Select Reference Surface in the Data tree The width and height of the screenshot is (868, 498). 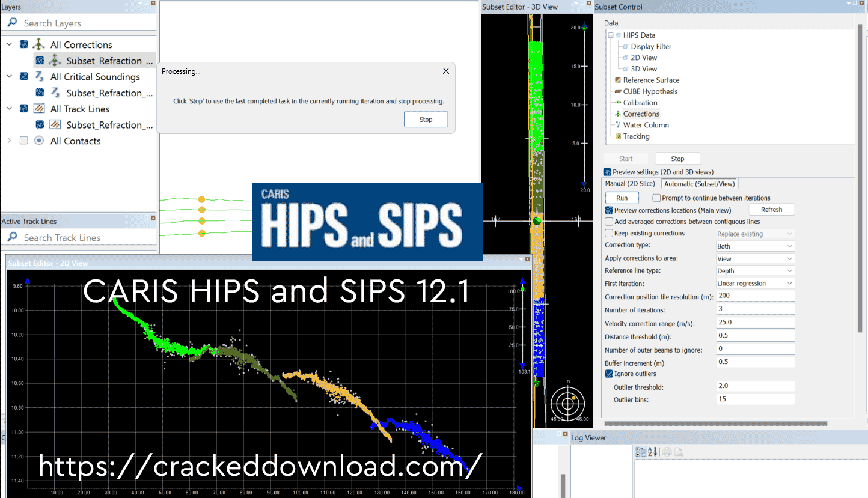click(x=651, y=80)
